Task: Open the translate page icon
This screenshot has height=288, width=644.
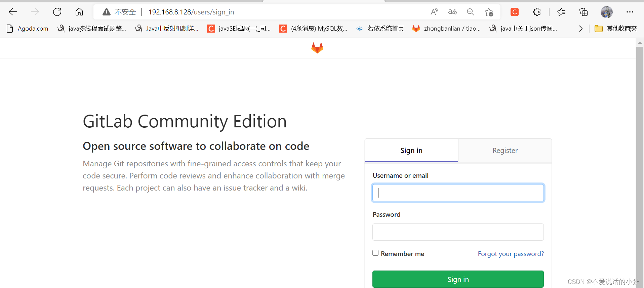Action: point(452,12)
